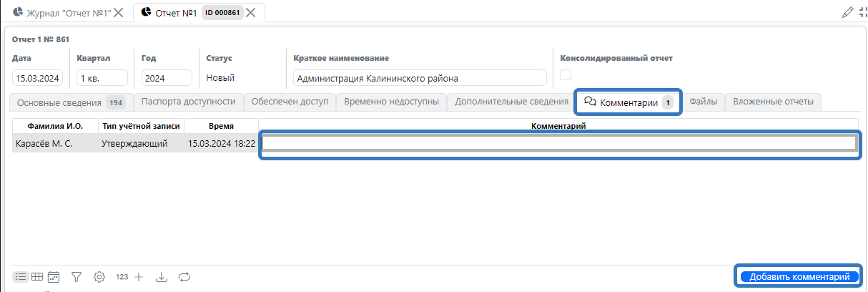Switch to table grid view icon

(x=37, y=276)
